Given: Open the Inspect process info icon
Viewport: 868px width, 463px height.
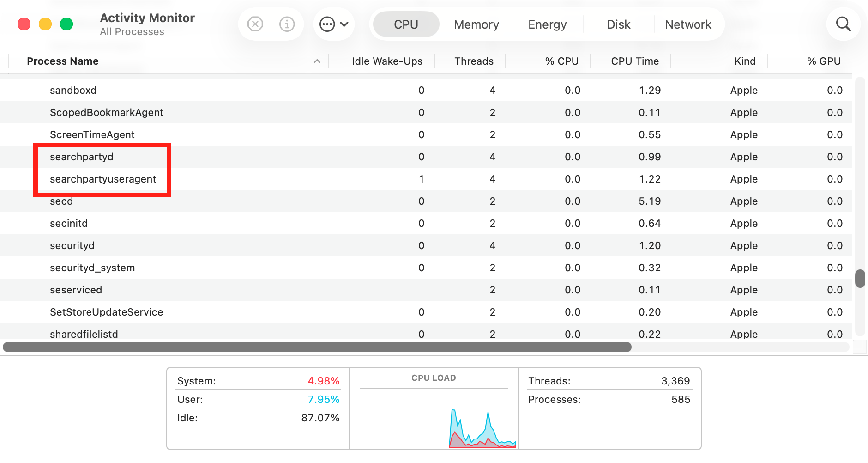Looking at the screenshot, I should click(287, 24).
